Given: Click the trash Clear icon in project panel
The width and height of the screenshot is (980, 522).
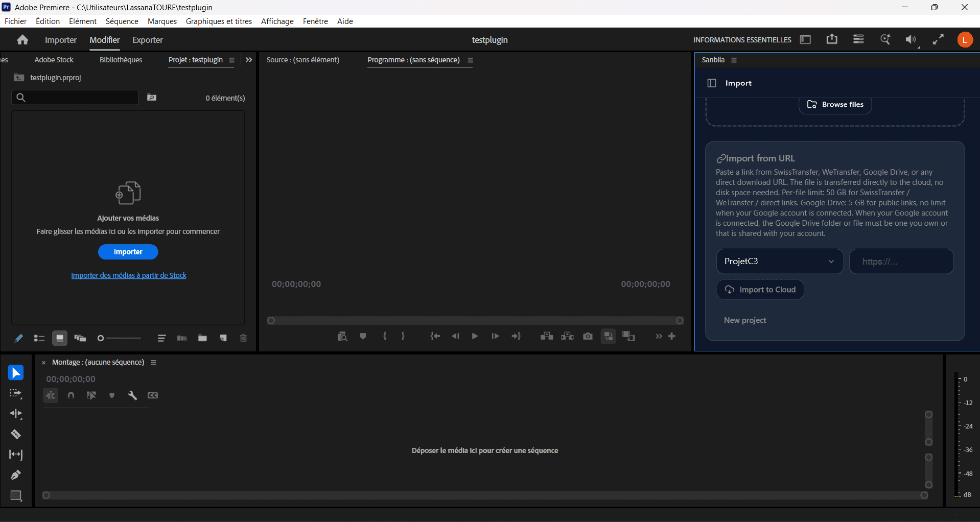Looking at the screenshot, I should pyautogui.click(x=243, y=338).
